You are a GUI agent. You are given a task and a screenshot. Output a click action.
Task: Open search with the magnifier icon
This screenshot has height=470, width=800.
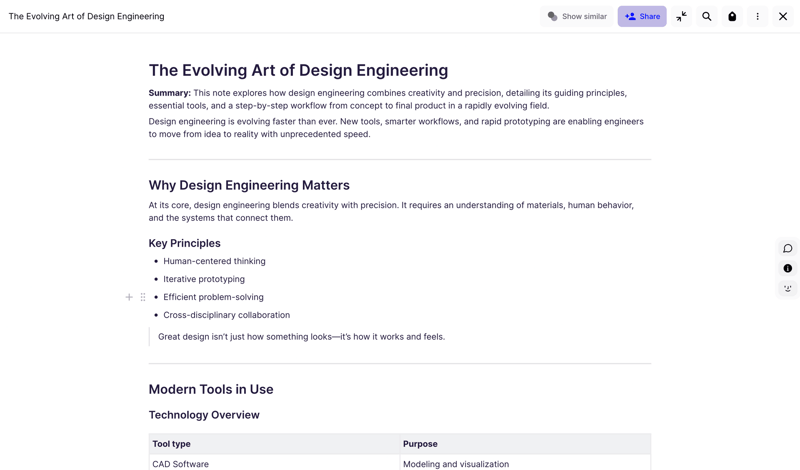(x=707, y=17)
